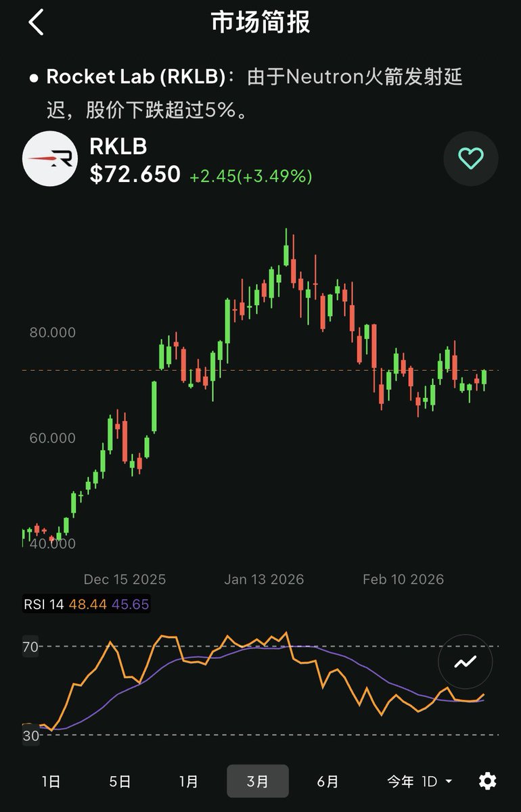Tap the 60.000 price axis label
The image size is (521, 812).
53,438
